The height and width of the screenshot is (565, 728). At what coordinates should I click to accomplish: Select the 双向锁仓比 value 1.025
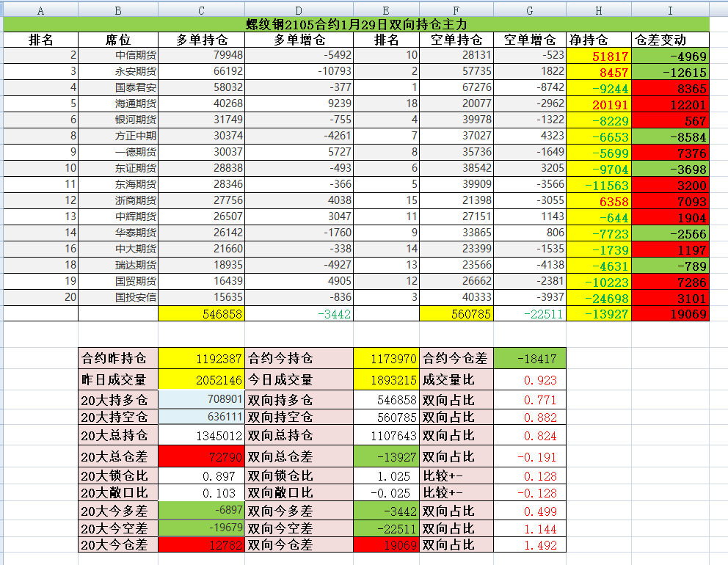coord(386,476)
